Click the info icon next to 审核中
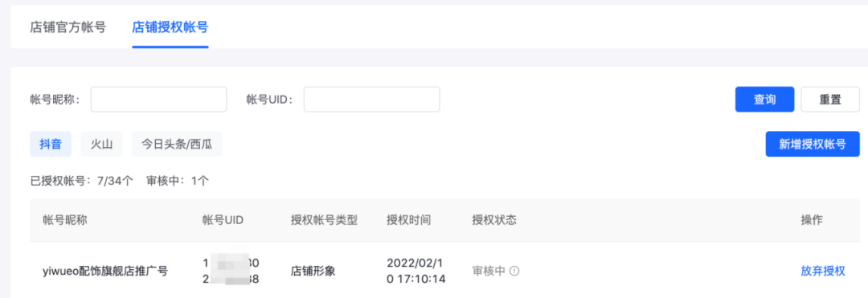The image size is (868, 298). point(514,271)
